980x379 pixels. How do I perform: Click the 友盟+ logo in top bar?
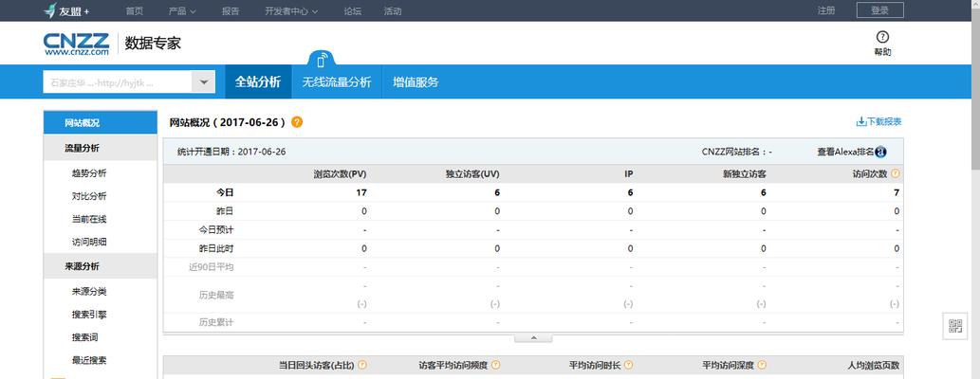66,10
